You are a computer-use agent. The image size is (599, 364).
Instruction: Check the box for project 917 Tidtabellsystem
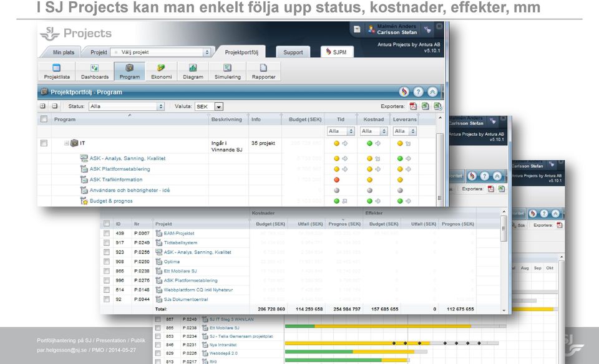click(107, 242)
